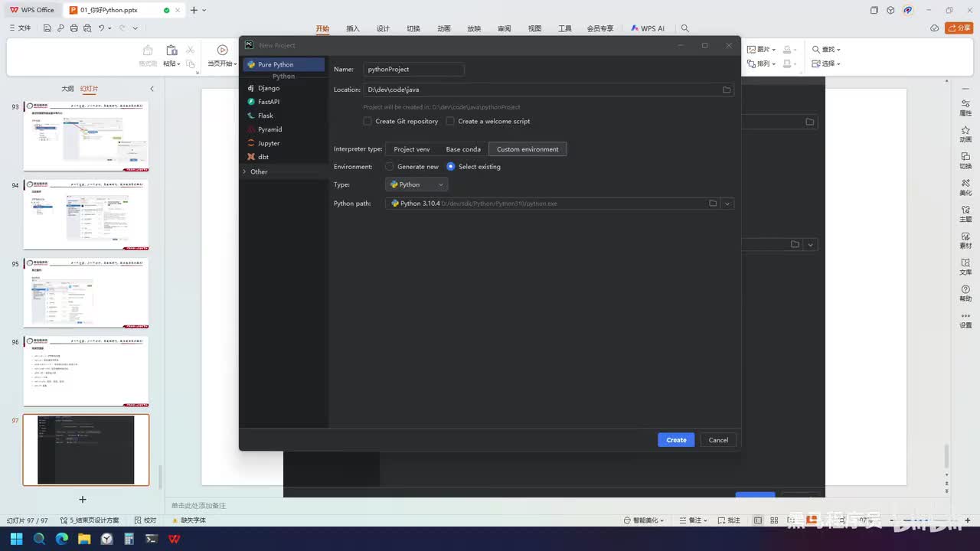Click the Print Preview icon in WPS toolbar
Image resolution: width=980 pixels, height=551 pixels.
(87, 28)
